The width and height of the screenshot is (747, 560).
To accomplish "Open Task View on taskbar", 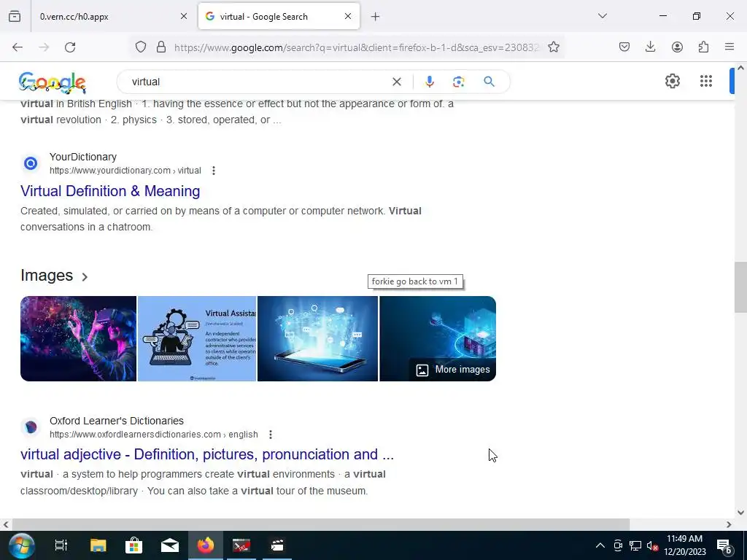I will click(x=61, y=545).
